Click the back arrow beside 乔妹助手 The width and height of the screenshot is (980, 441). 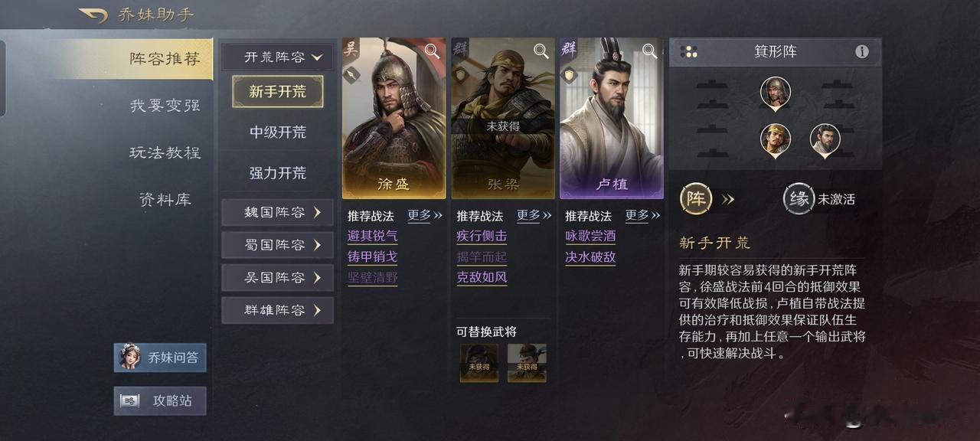coord(93,15)
